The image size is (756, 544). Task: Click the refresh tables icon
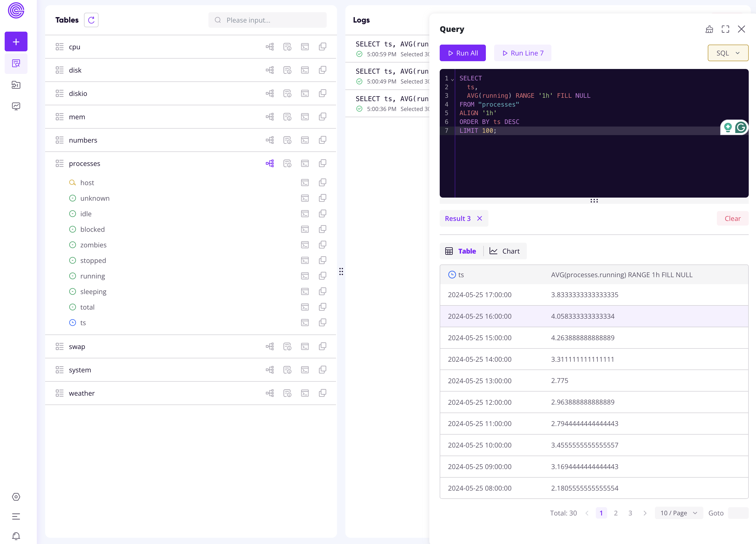pos(91,20)
